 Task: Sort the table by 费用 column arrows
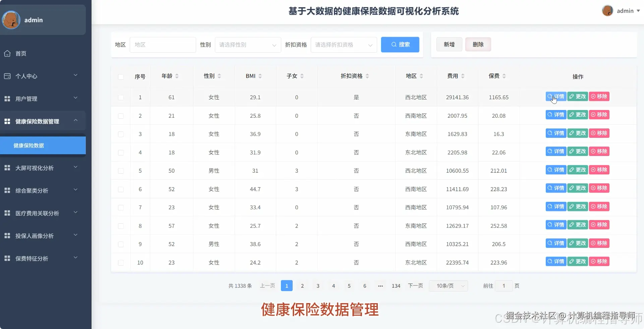coord(463,76)
